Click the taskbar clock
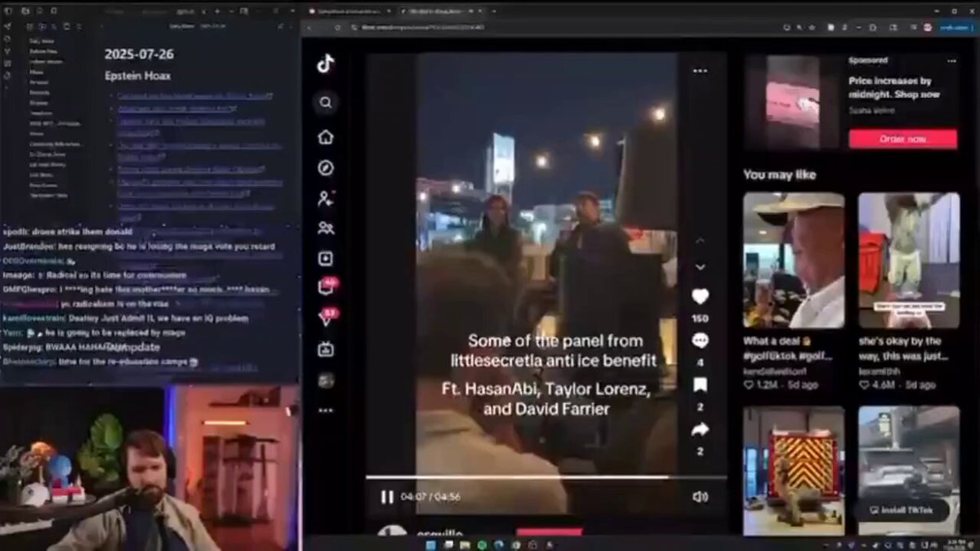Viewport: 980px width, 551px height. click(955, 544)
